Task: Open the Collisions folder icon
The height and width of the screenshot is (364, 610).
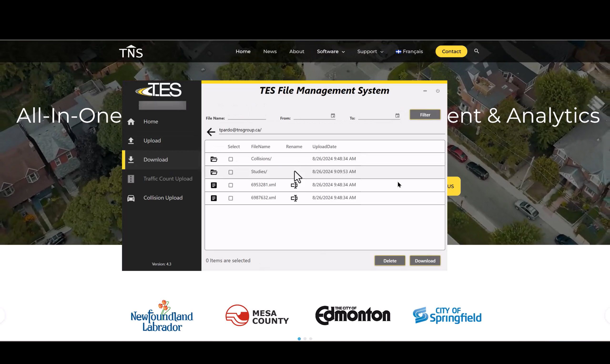Action: 214,159
